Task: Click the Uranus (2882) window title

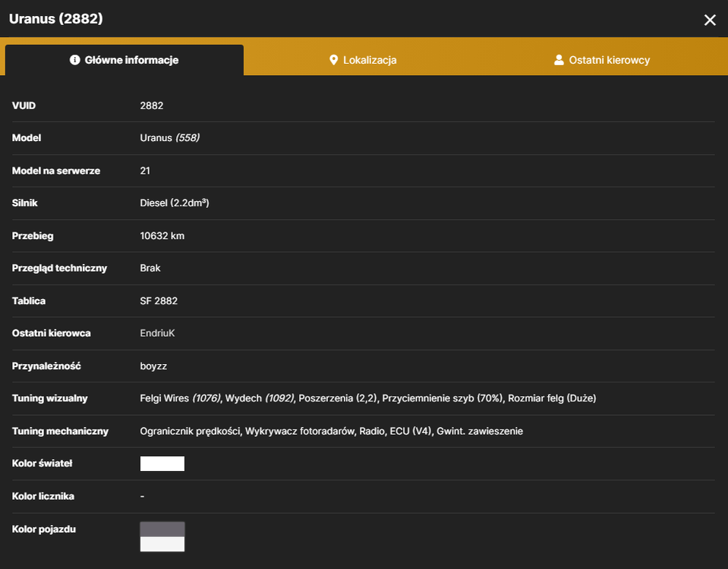Action: (55, 18)
